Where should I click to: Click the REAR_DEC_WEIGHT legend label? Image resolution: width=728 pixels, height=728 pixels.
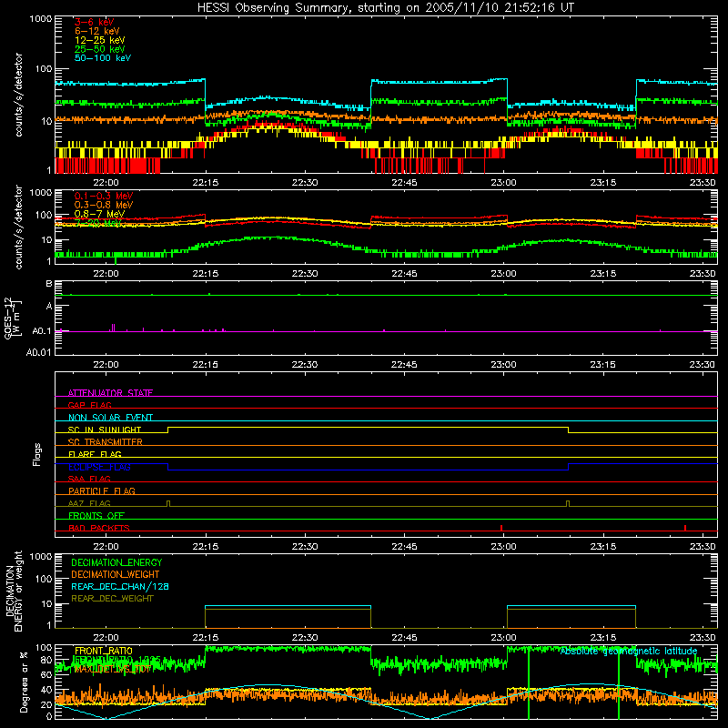click(x=112, y=599)
